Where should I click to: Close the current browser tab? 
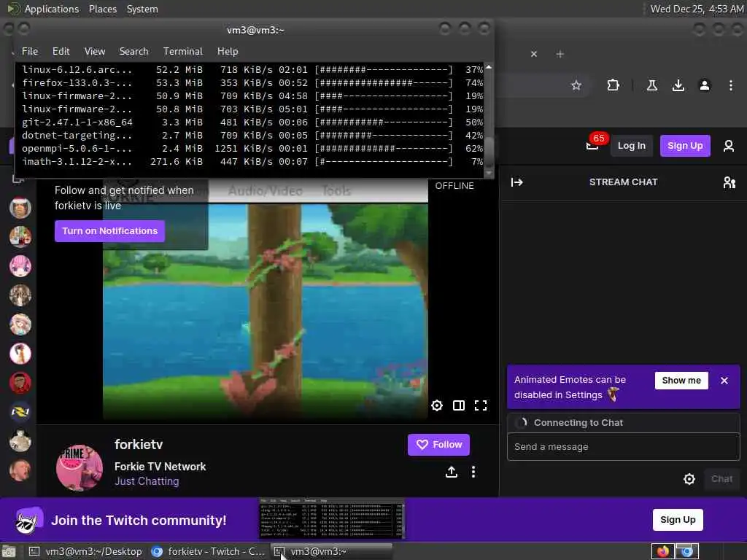click(534, 54)
